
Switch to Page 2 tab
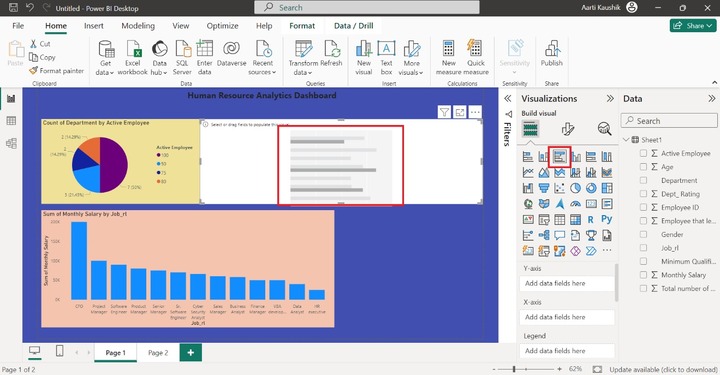tap(158, 353)
